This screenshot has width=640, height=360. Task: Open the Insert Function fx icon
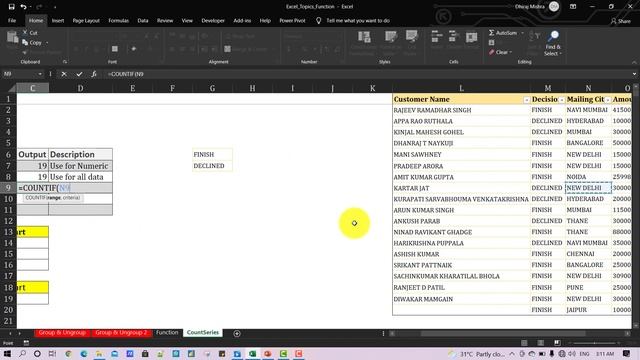click(94, 74)
